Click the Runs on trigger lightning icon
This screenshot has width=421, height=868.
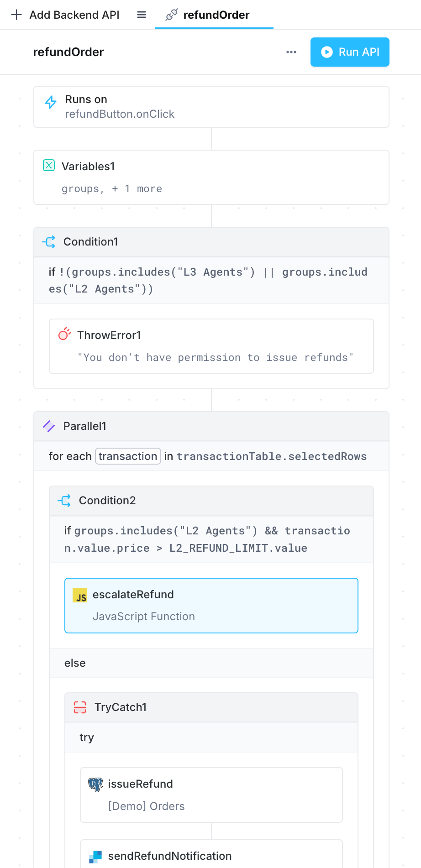point(51,103)
